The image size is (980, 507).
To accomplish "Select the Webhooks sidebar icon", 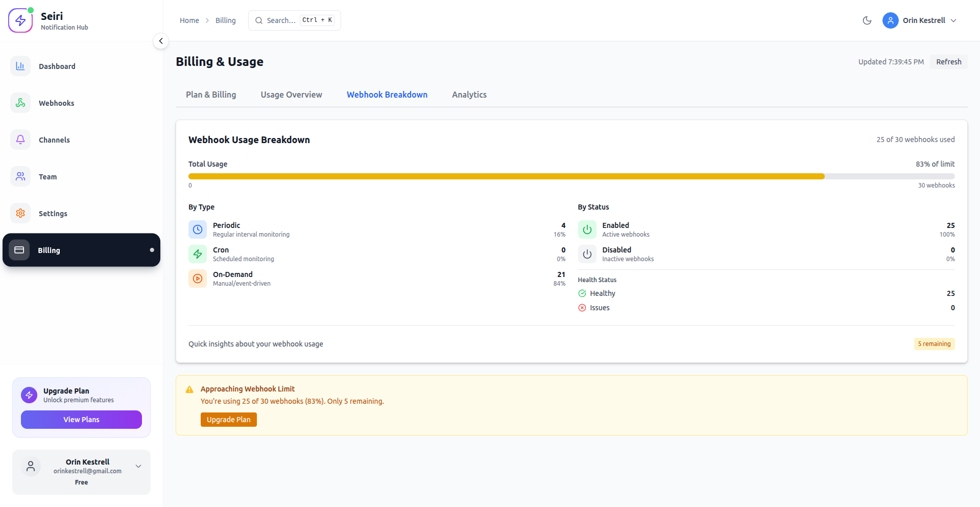I will (x=20, y=103).
